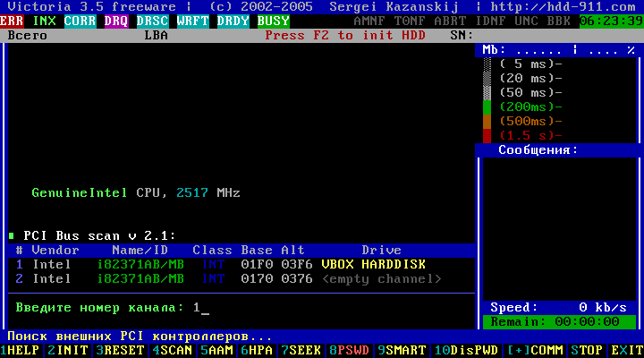
Task: Click 'Press F2 to init HDD' message
Action: point(345,35)
